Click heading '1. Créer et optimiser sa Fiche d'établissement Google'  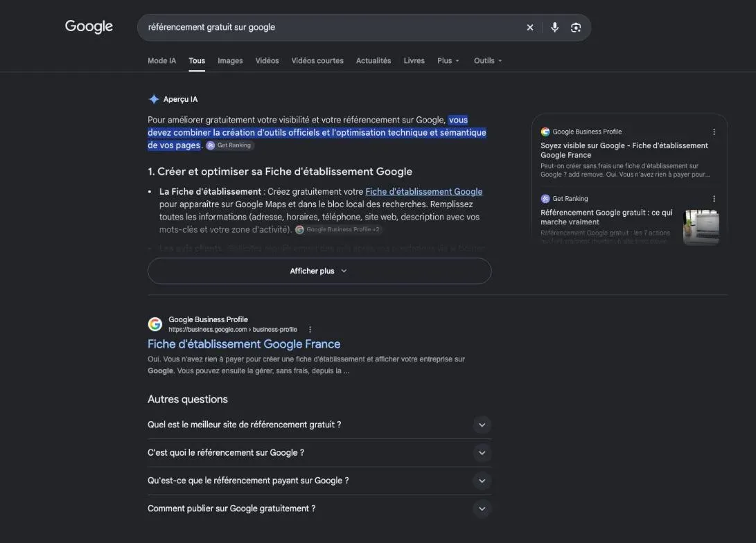(280, 172)
